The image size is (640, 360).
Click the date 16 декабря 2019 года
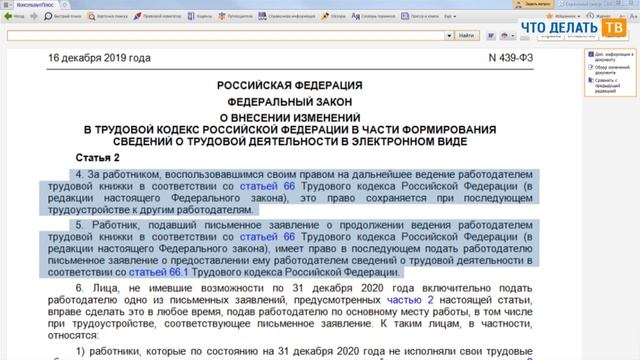click(x=99, y=58)
